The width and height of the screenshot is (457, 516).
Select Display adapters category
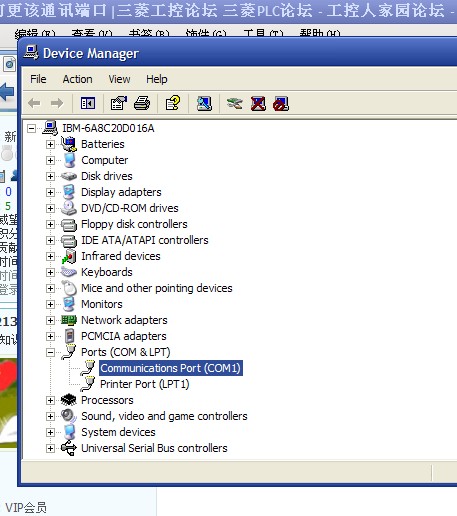121,192
